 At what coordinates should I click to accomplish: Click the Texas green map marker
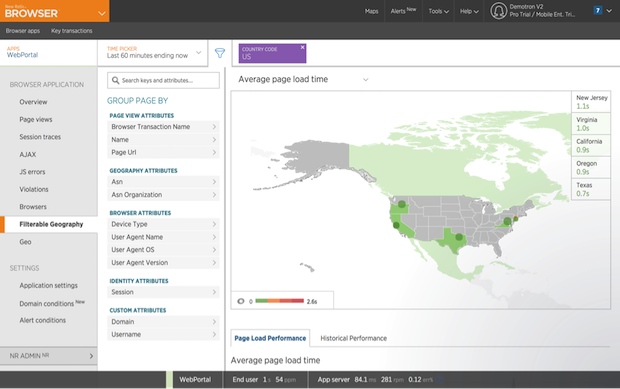[459, 237]
